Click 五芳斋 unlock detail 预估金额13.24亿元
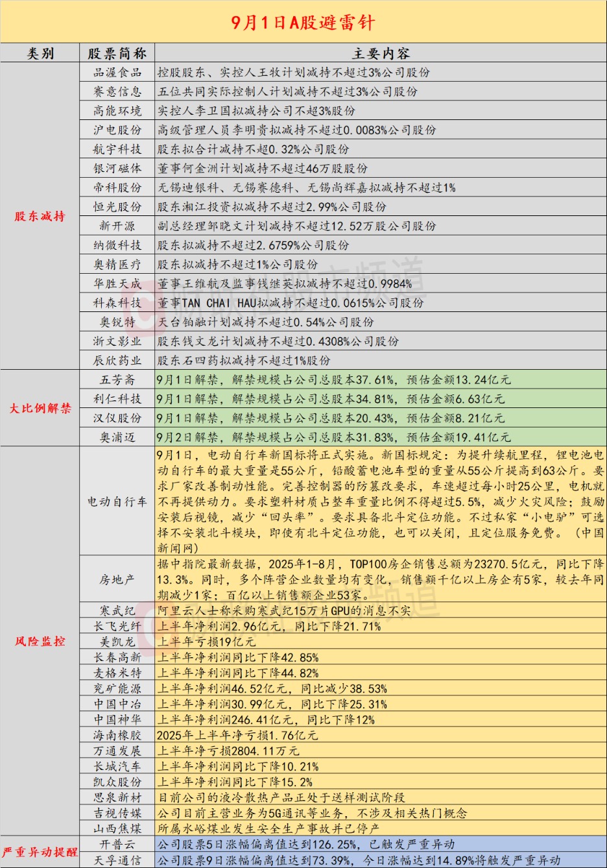Image resolution: width=607 pixels, height=868 pixels. [x=458, y=380]
